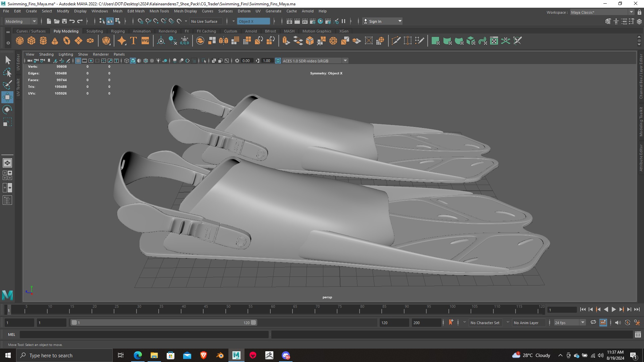Select the Lasso selection tool
Image resolution: width=644 pixels, height=362 pixels.
pos(7,72)
